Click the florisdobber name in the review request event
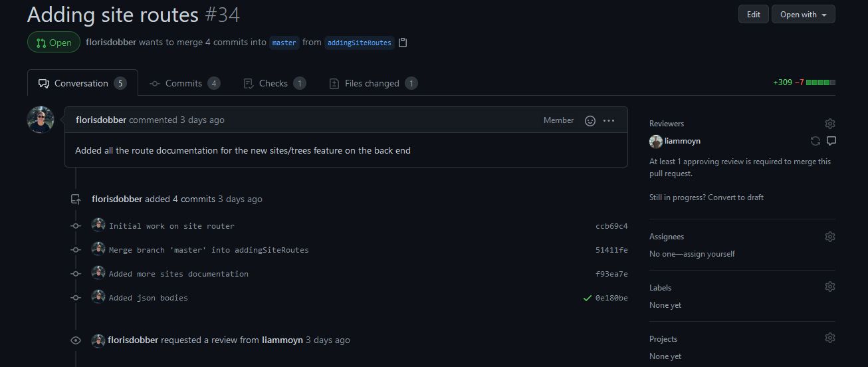Screen dimensions: 868x367 coord(133,340)
